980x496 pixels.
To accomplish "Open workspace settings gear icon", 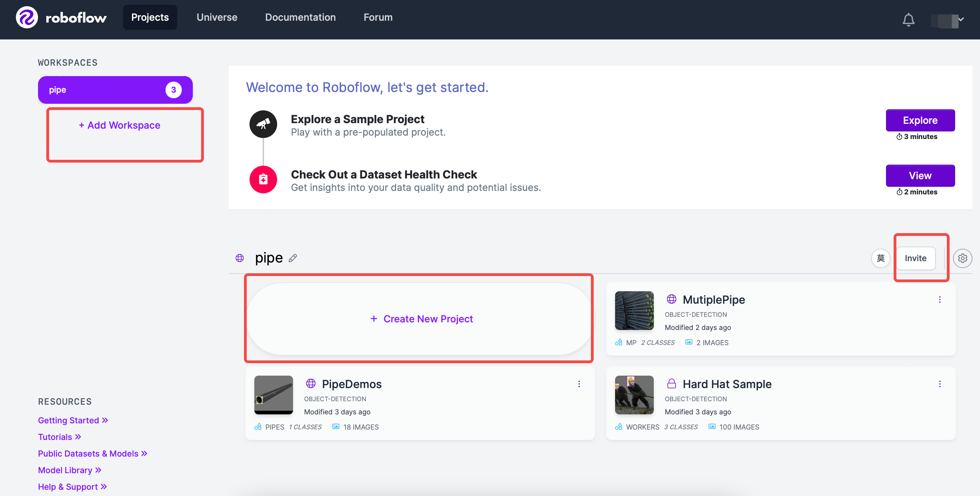I will pos(962,258).
